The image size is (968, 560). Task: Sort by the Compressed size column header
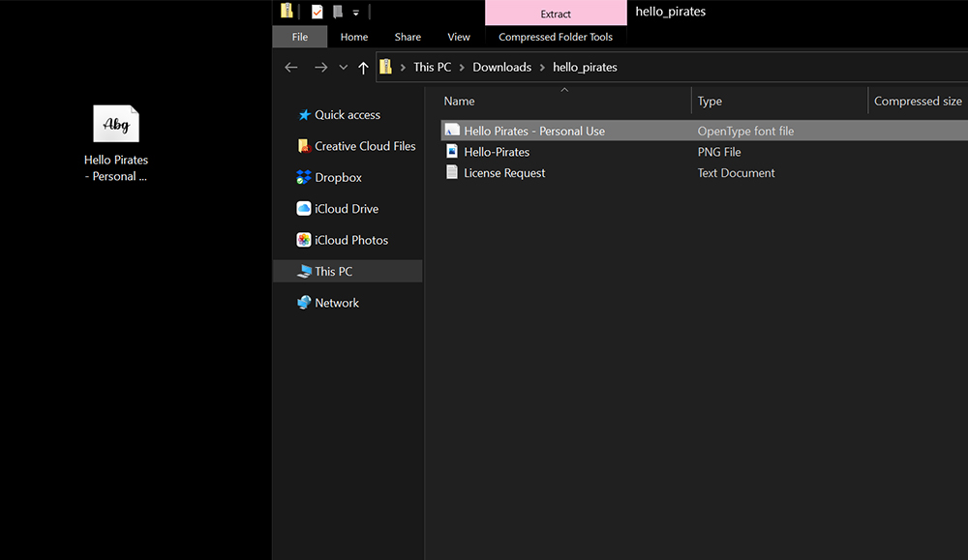click(x=917, y=102)
